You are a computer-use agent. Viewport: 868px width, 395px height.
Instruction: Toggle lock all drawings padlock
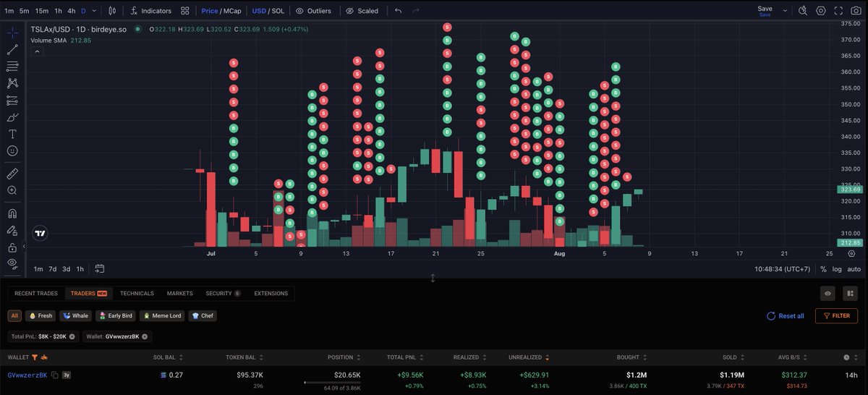(12, 247)
